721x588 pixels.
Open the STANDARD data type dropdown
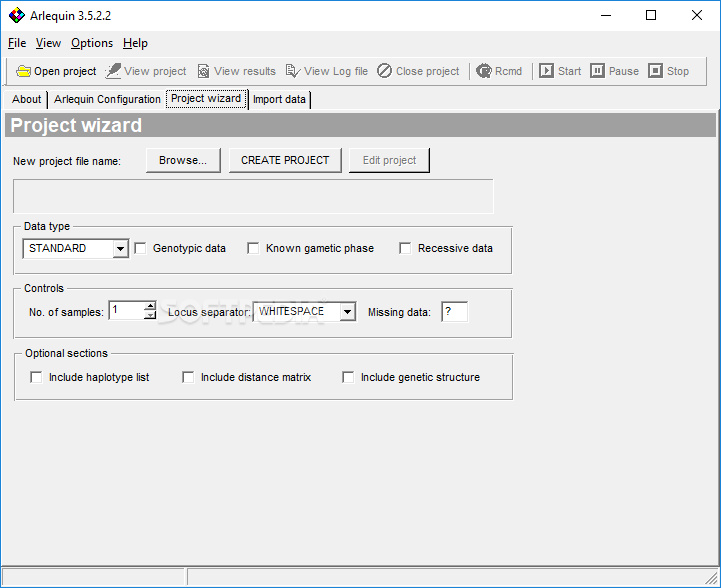coord(120,249)
